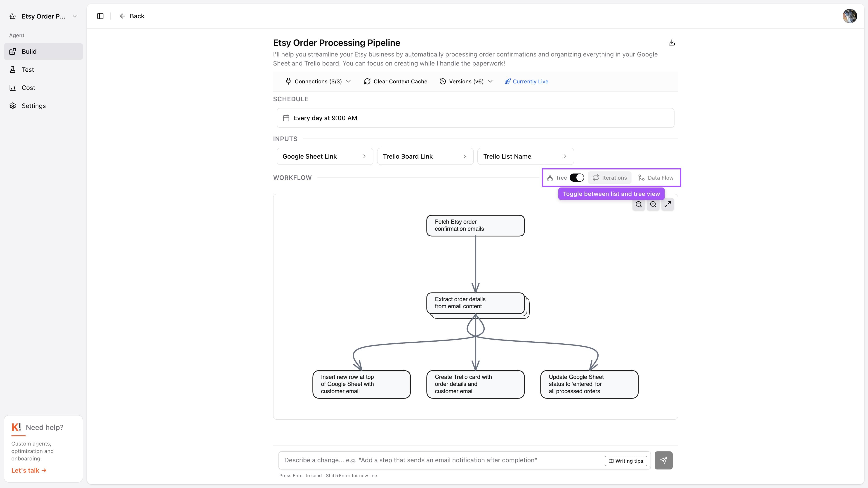Open Cost analytics from sidebar

(28, 88)
